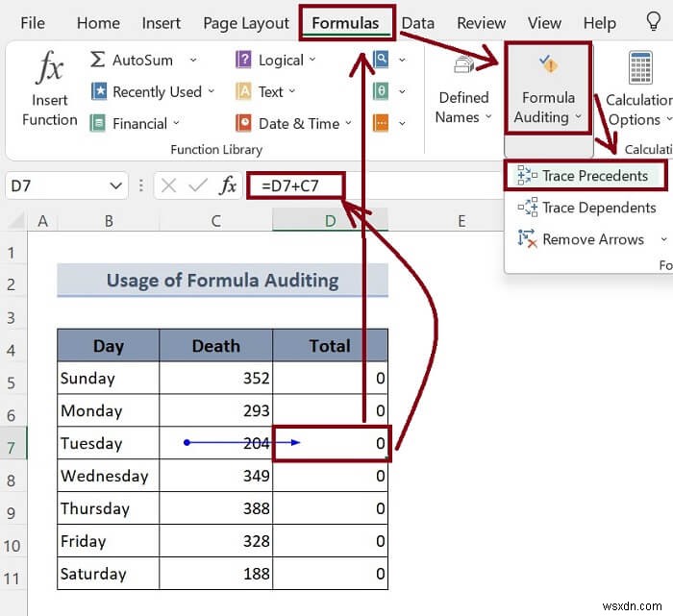The image size is (673, 616).
Task: Click cell containing Wednesday
Action: (x=108, y=476)
